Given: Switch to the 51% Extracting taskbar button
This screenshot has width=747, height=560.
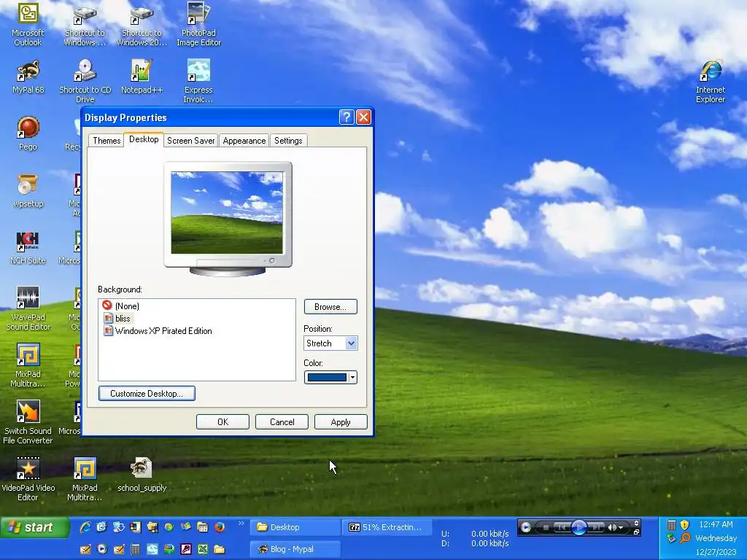Looking at the screenshot, I should click(x=387, y=527).
